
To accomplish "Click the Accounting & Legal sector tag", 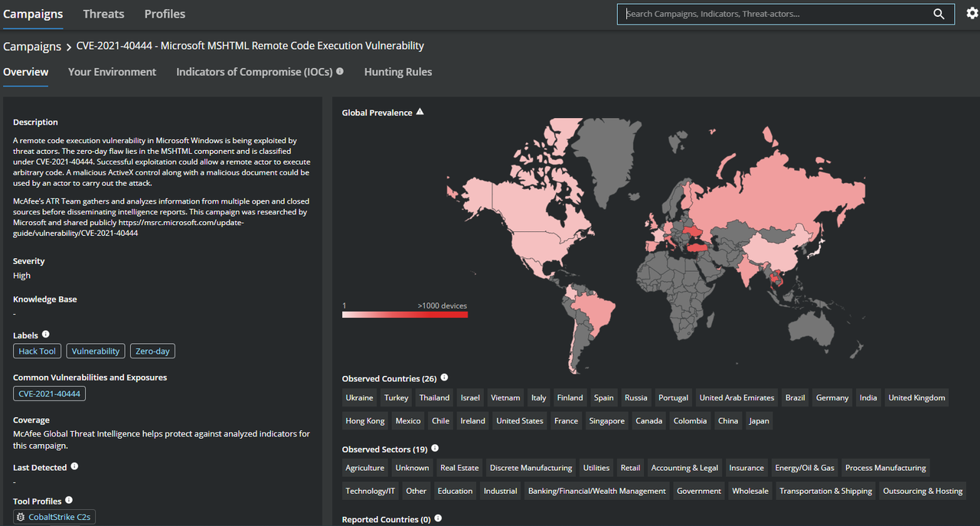I will [684, 469].
